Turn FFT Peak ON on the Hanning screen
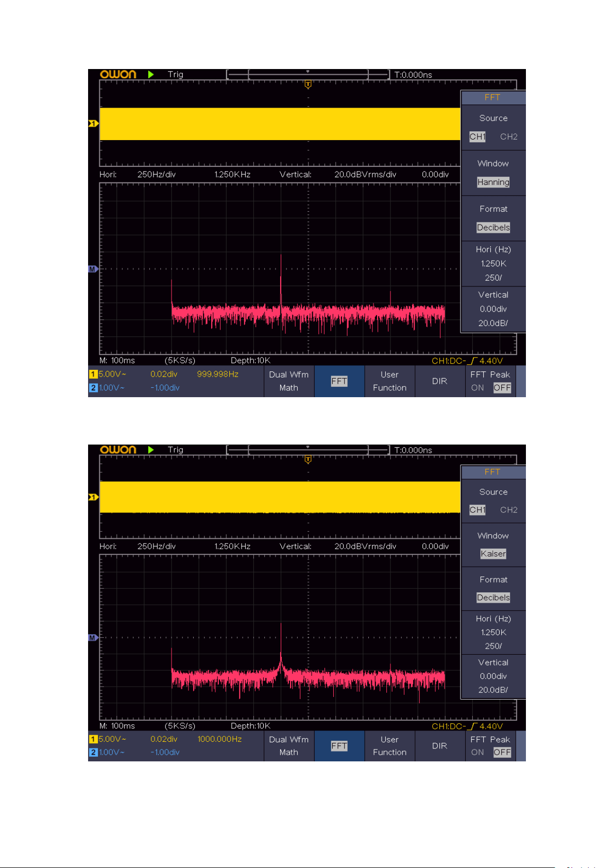The height and width of the screenshot is (868, 614). [477, 388]
